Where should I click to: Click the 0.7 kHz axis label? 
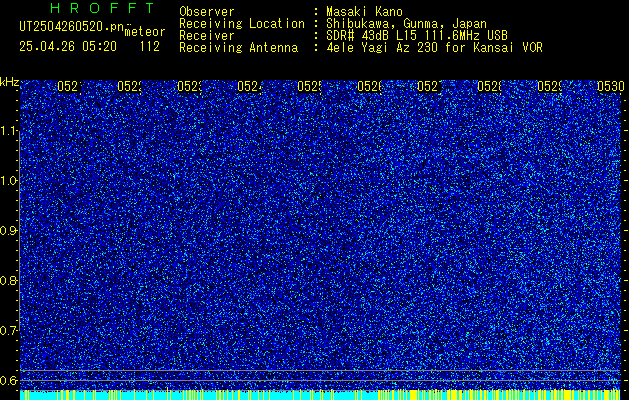pos(10,331)
